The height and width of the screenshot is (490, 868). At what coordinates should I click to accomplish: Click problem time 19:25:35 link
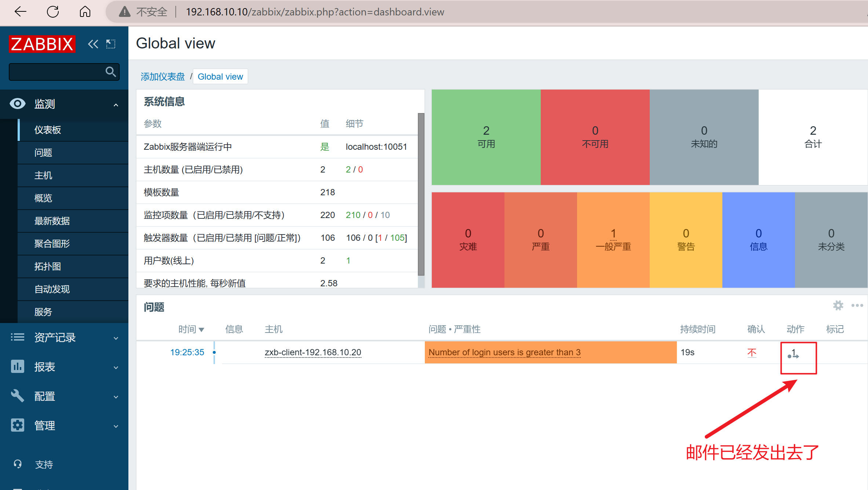(x=187, y=352)
